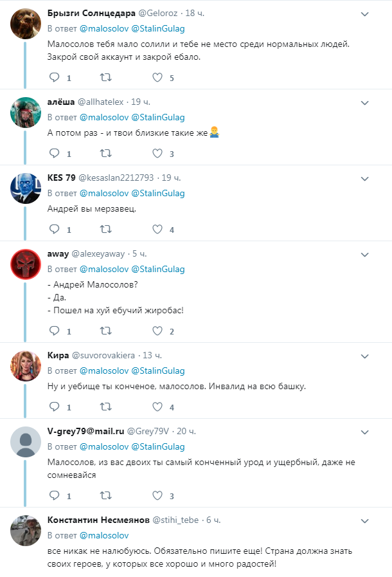Screen dimensions: 392x577
Task: Retweet Кира's reply
Action: coord(106,407)
